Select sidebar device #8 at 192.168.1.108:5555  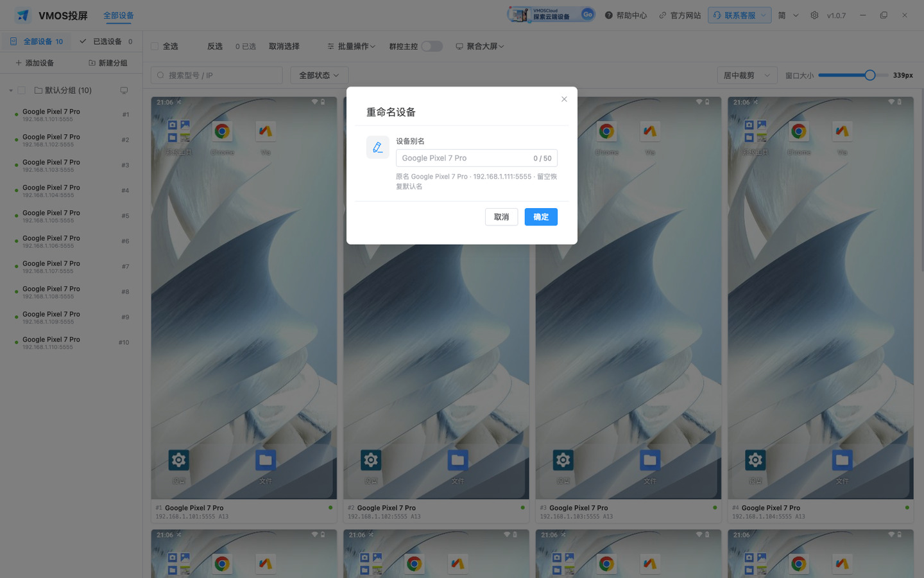click(x=72, y=292)
